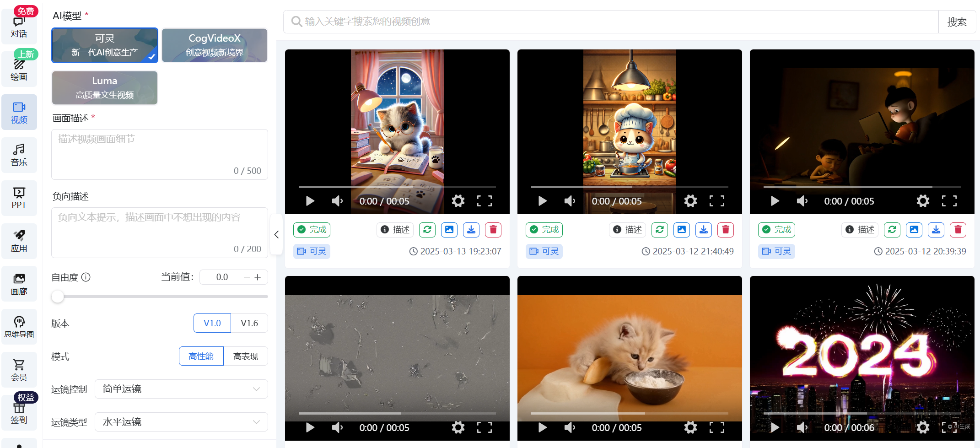
Task: Open the 绘画 drawing sidebar item
Action: pyautogui.click(x=19, y=70)
